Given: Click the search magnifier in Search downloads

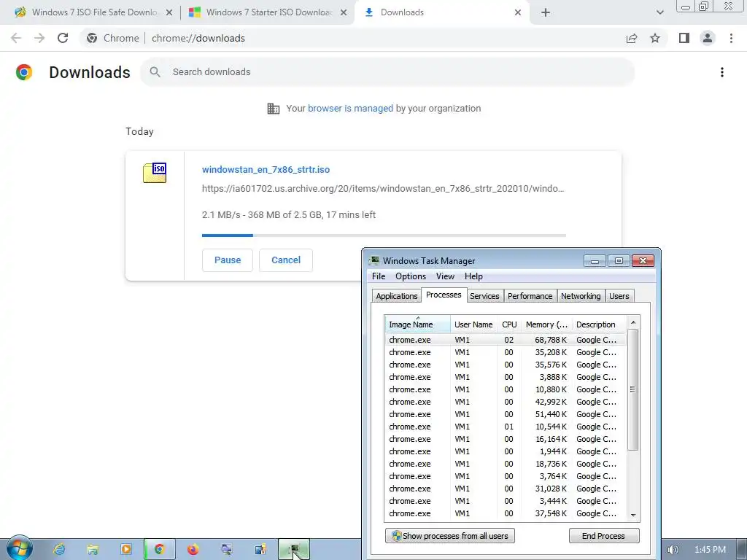Looking at the screenshot, I should [x=155, y=72].
